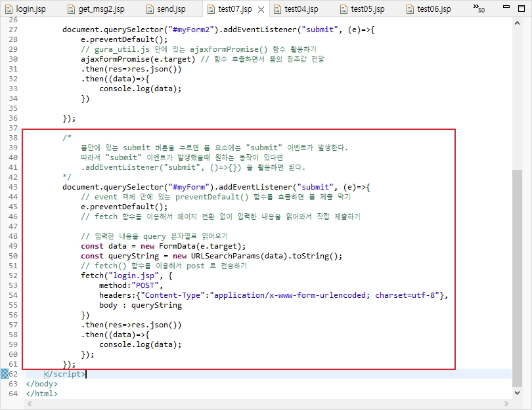
Task: Click .then(res=>res.json()) on line 57
Action: click(x=131, y=324)
